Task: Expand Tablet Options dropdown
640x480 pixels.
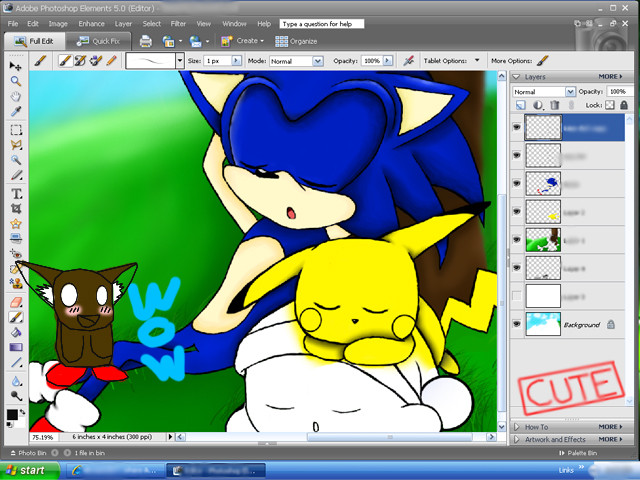Action: [477, 60]
